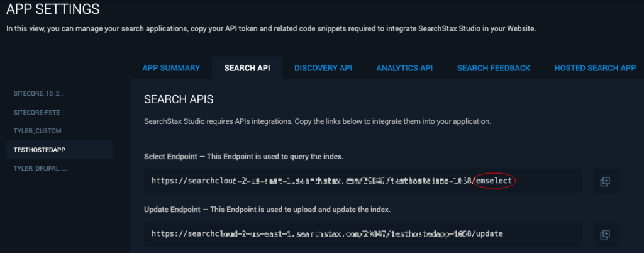
Task: Click the Select Endpoint description label
Action: pyautogui.click(x=243, y=157)
